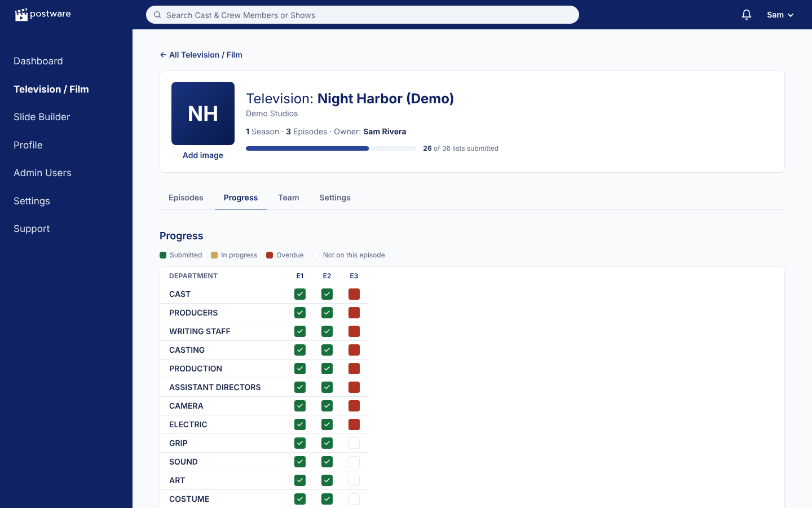Open sidebar Settings menu item
Viewport: 812px width, 508px height.
point(32,201)
